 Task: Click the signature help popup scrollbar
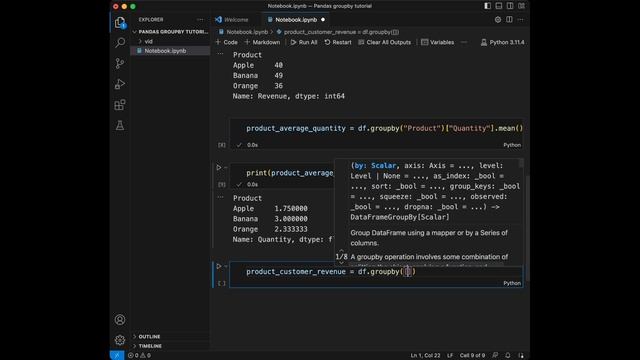521,163
